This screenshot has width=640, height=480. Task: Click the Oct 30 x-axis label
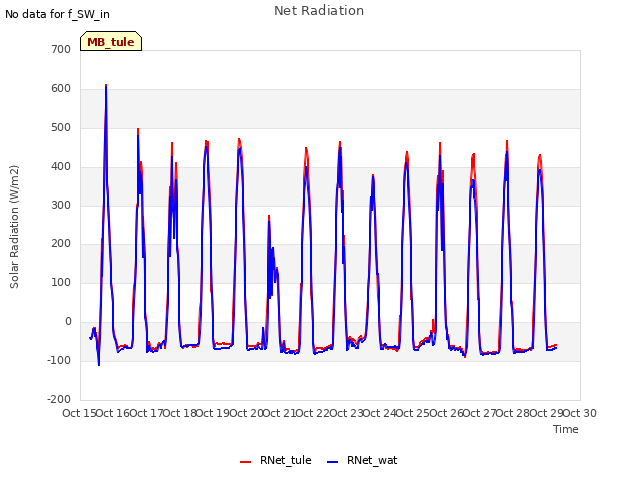(x=580, y=413)
